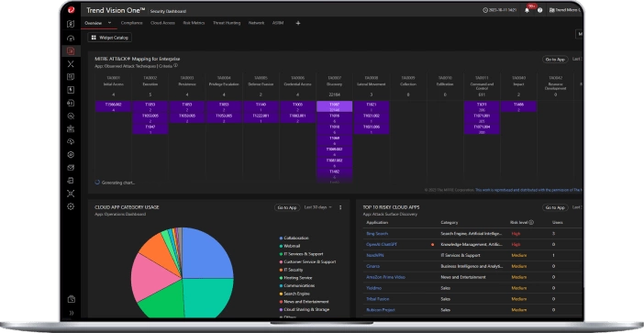644x333 pixels.
Task: Open the NordVPN application link
Action: [375, 255]
